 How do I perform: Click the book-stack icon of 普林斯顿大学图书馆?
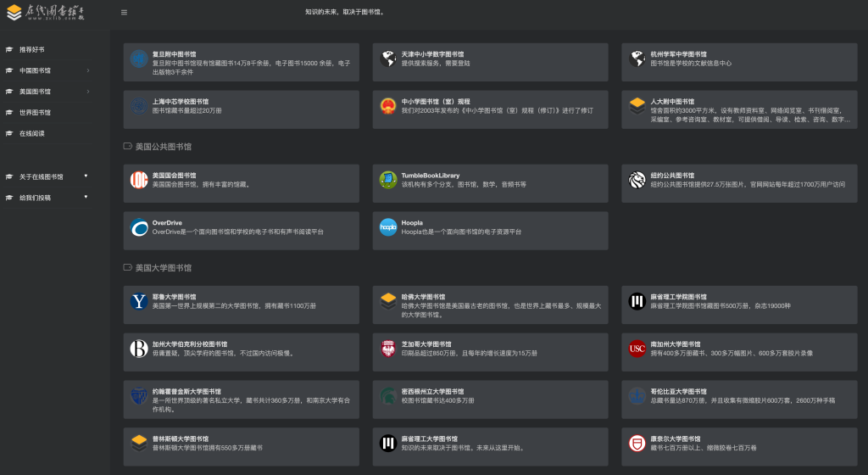(x=139, y=443)
